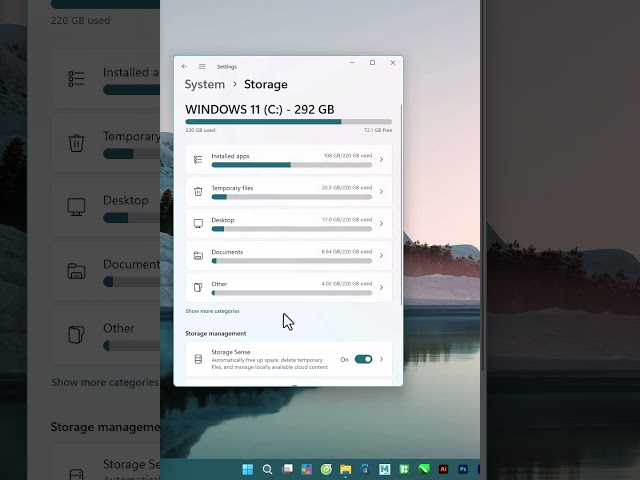
Task: Click "17.0 GB/220 GB used" value
Action: 347,220
